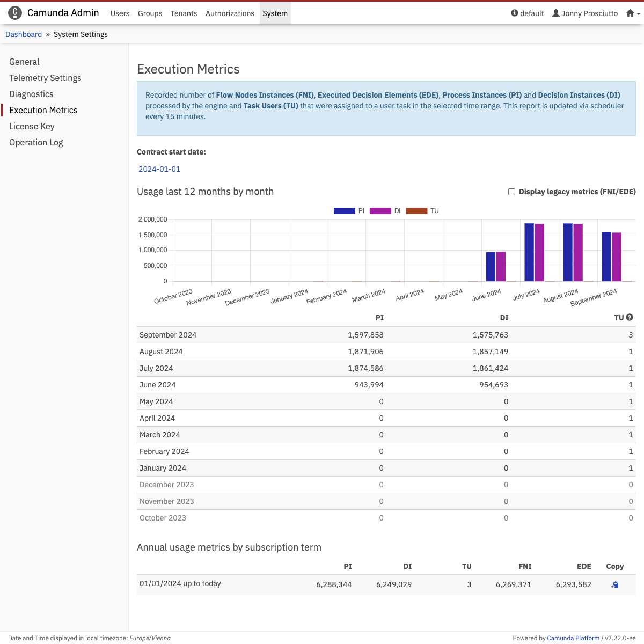Click the Dashboard breadcrumb link
Image resolution: width=644 pixels, height=644 pixels.
coord(24,34)
